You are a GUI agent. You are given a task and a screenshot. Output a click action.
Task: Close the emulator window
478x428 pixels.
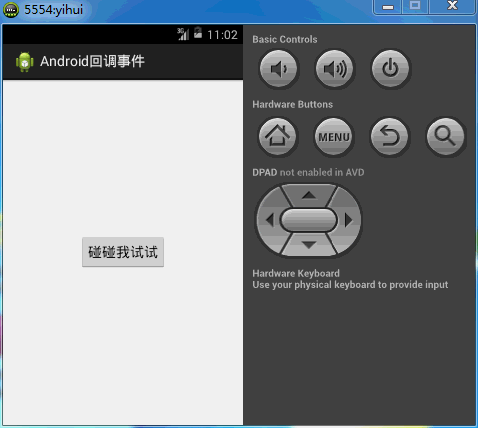452,6
